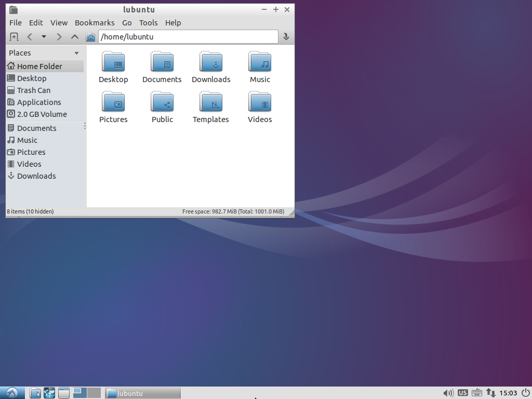Select the Downloads folder icon
This screenshot has width=532, height=399.
coord(211,62)
